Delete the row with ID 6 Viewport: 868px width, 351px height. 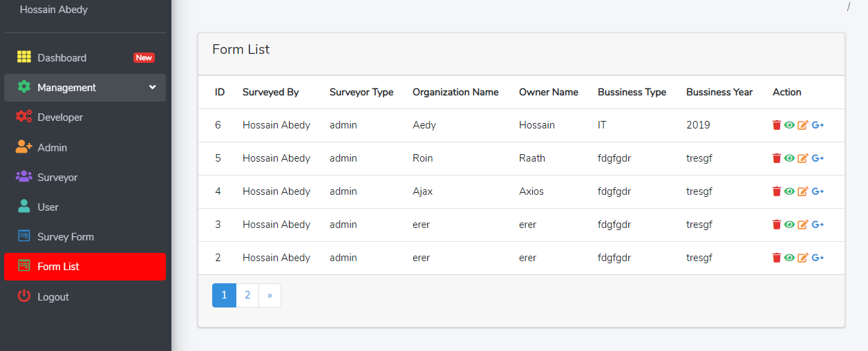(x=777, y=125)
